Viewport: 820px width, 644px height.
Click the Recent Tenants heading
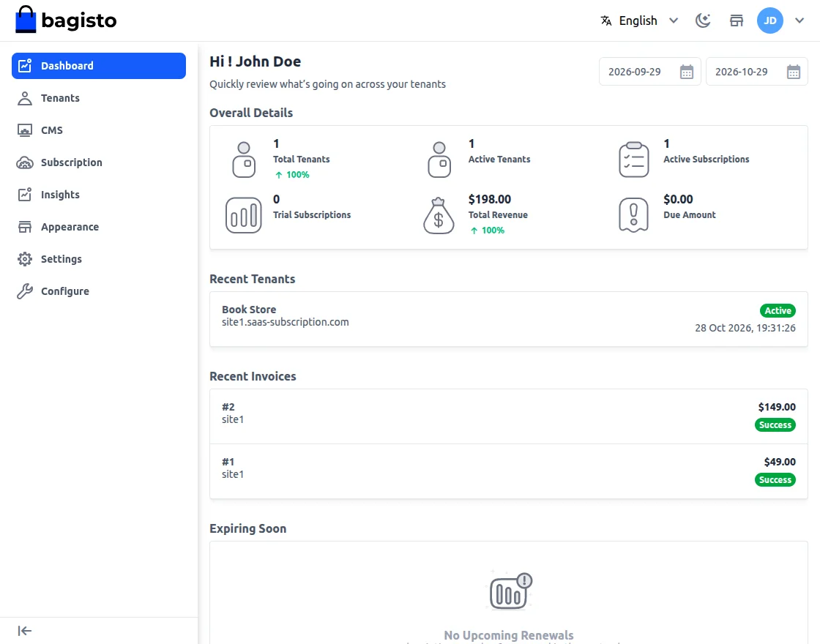pos(252,279)
